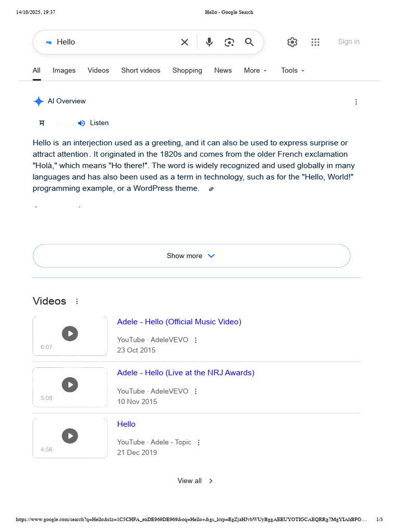The width and height of the screenshot is (399, 532).
Task: Copy AI Overview link icon
Action: 211,189
